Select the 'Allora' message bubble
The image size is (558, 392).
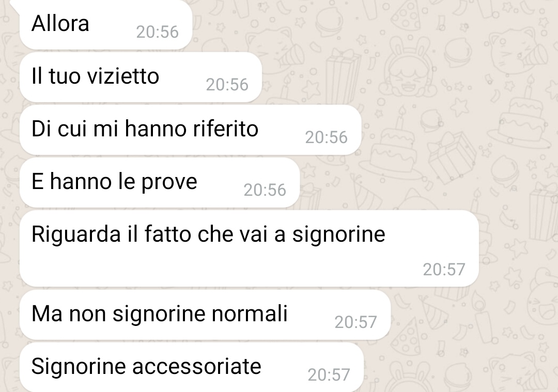[x=106, y=24]
